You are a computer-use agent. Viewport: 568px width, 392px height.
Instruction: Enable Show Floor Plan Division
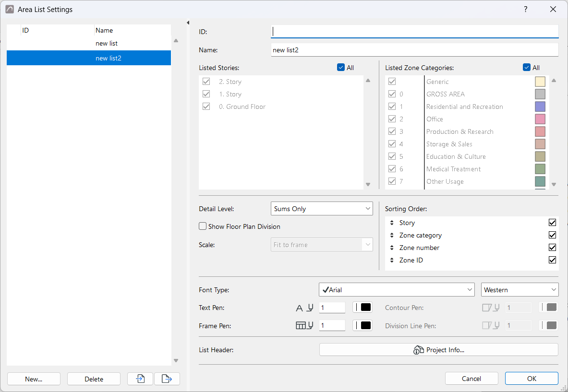point(203,226)
